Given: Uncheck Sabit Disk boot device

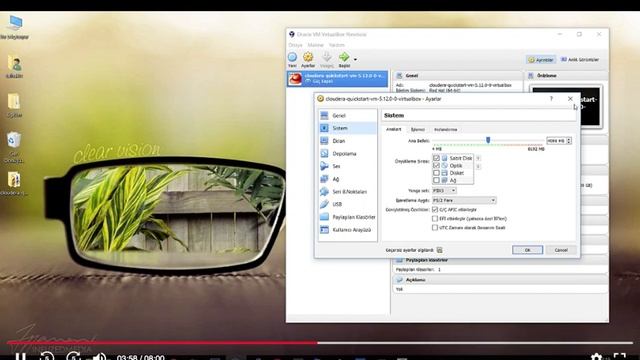Looking at the screenshot, I should click(436, 158).
